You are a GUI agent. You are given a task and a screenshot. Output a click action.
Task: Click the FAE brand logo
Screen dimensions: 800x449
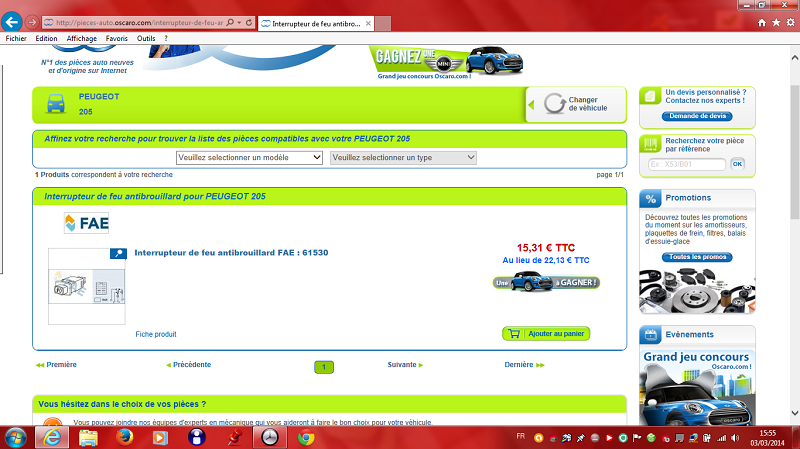coord(87,223)
